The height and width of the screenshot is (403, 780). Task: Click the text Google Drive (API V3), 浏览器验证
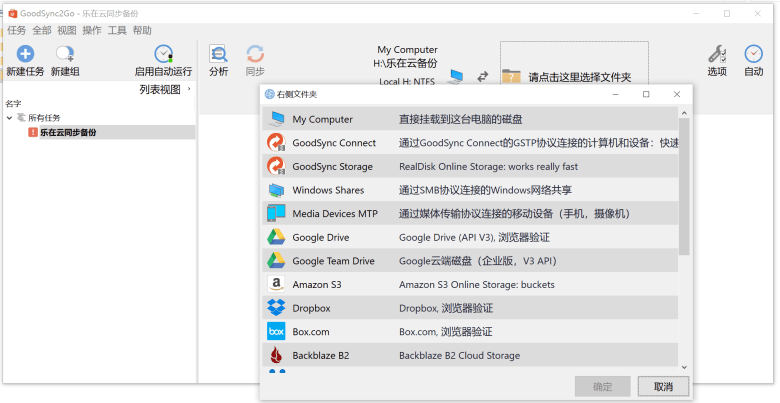coord(474,237)
